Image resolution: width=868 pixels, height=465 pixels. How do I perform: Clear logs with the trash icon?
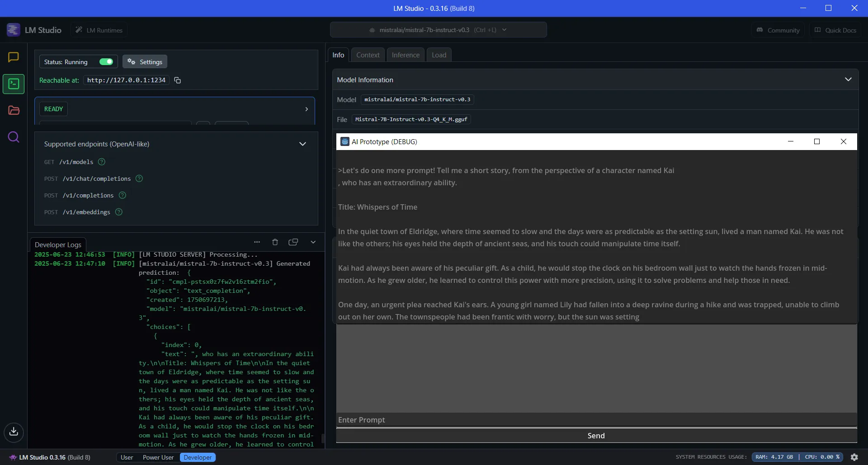tap(275, 242)
